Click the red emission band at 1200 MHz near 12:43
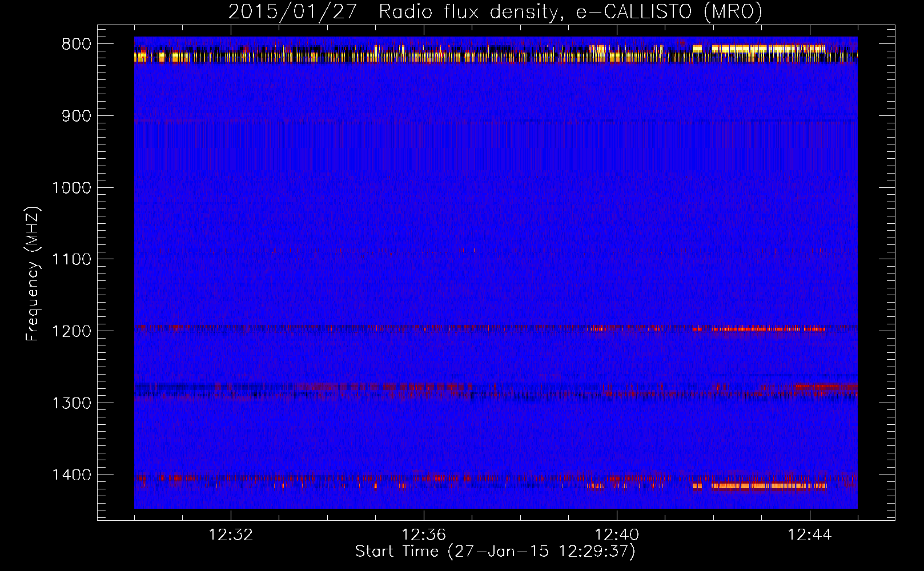This screenshot has width=924, height=571. tap(768, 329)
